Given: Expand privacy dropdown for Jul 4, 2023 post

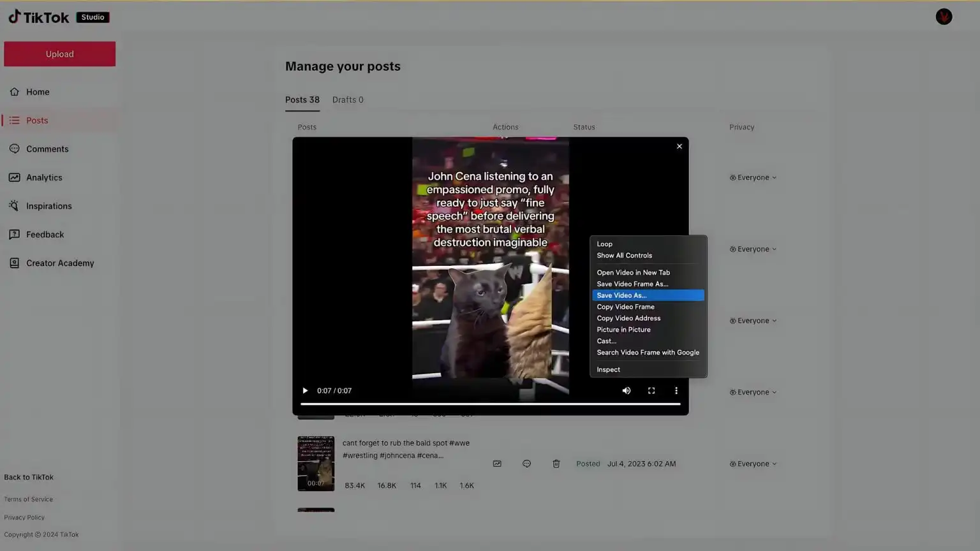Looking at the screenshot, I should 753,464.
